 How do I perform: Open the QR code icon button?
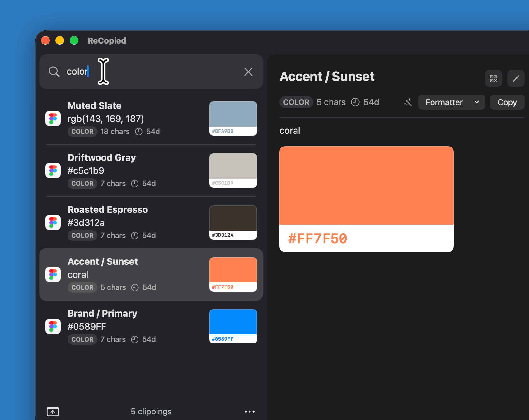(494, 78)
